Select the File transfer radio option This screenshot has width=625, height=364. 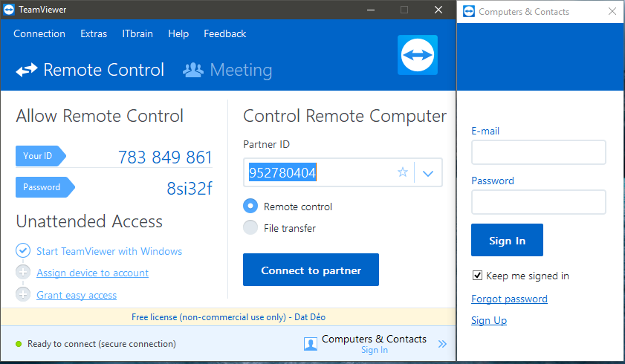250,227
